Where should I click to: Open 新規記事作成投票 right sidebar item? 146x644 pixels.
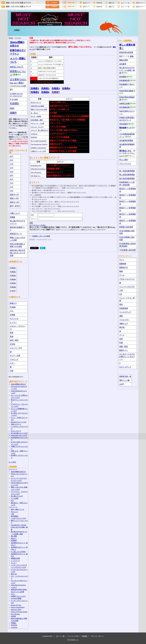[126, 52]
